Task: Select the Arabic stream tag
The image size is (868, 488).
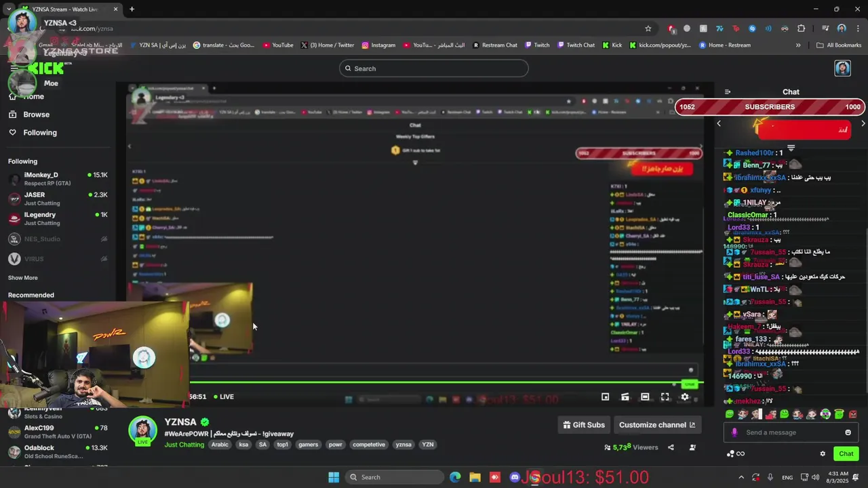Action: point(220,445)
